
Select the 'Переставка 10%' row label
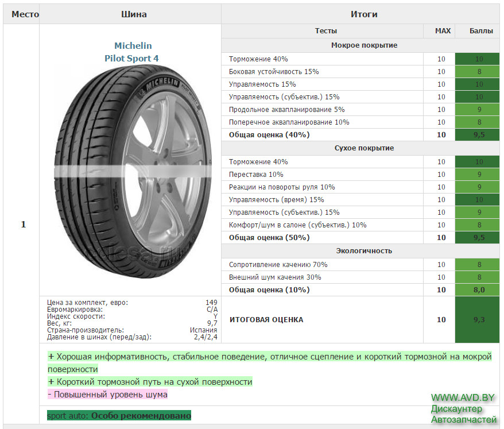(x=256, y=175)
